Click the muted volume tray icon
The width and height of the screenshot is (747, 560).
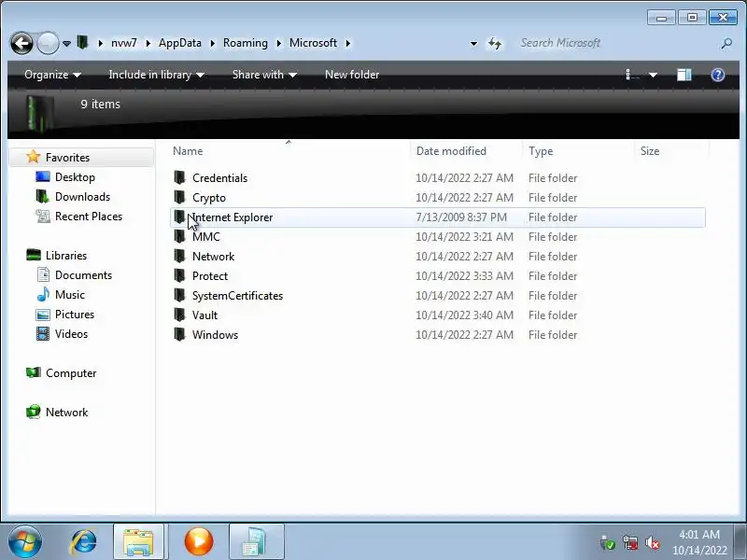(x=652, y=542)
